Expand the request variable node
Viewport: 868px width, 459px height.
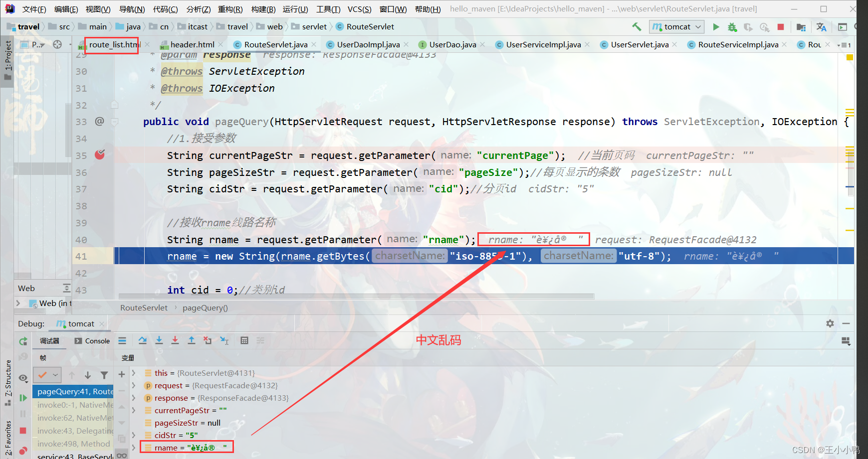tap(134, 385)
